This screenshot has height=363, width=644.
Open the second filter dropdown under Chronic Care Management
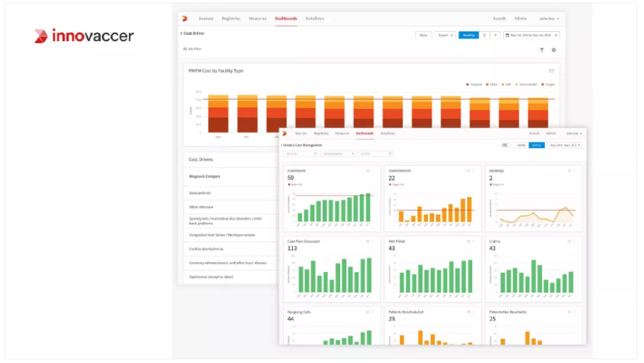(338, 154)
